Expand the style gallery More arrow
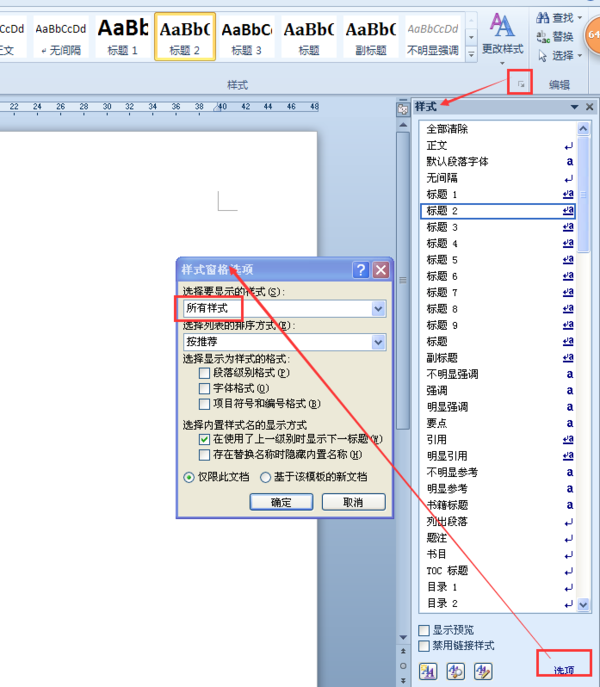Image resolution: width=600 pixels, height=687 pixels. [471, 54]
